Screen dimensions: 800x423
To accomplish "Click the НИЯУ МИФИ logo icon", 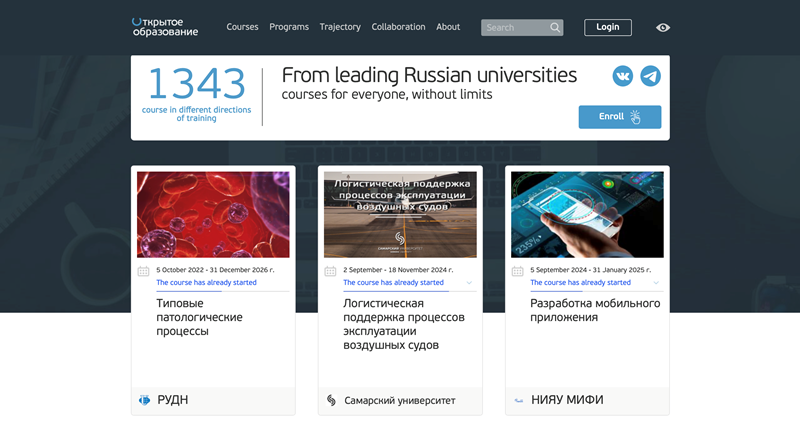I will coord(518,400).
